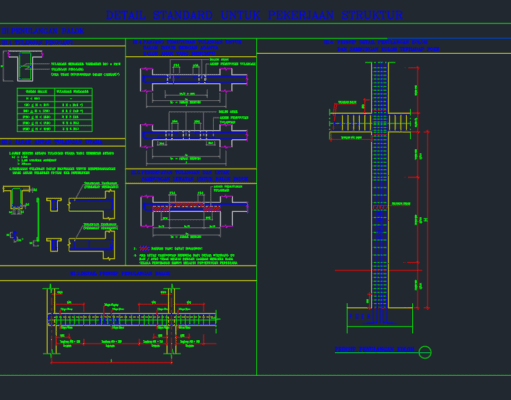Image resolution: width=511 pixels, height=400 pixels.
Task: Click the green circle marker beside PRINSIP PENULANGAN KOLOM
Action: coord(425,352)
